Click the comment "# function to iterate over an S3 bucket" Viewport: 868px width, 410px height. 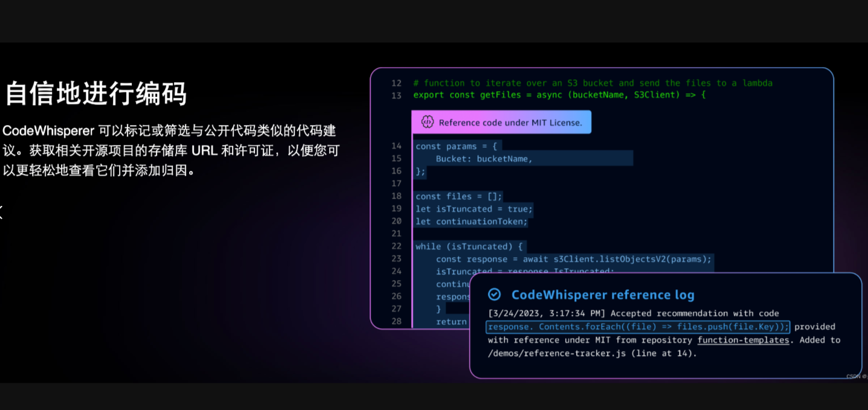[x=593, y=83]
